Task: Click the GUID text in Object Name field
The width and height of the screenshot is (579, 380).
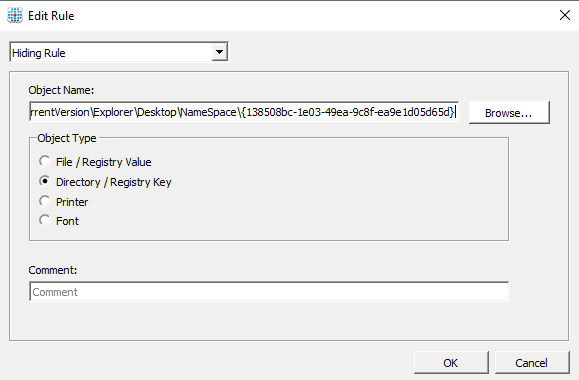Action: (x=347, y=112)
